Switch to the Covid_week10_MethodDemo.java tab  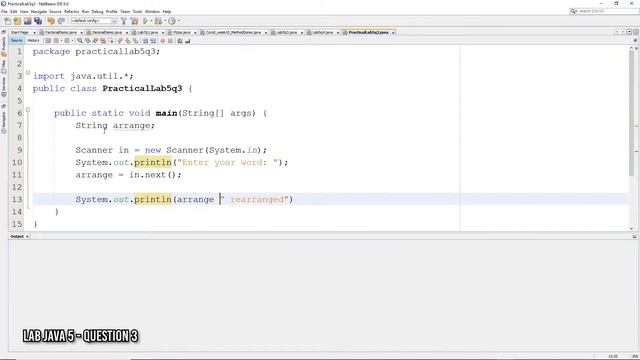coord(233,32)
